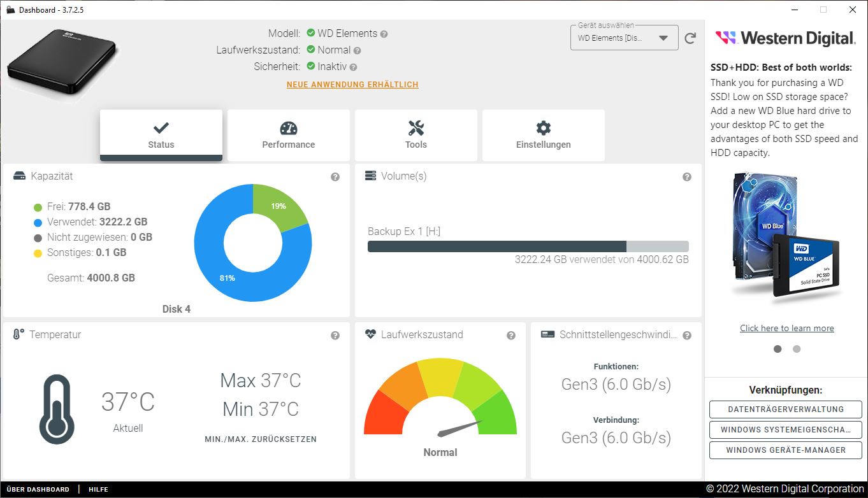Image resolution: width=868 pixels, height=498 pixels.
Task: Click the yellow Sonstiges legend dot
Action: click(x=38, y=253)
